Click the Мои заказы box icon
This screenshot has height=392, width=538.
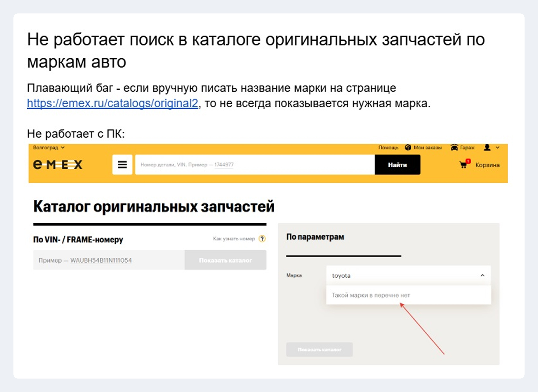pyautogui.click(x=408, y=147)
